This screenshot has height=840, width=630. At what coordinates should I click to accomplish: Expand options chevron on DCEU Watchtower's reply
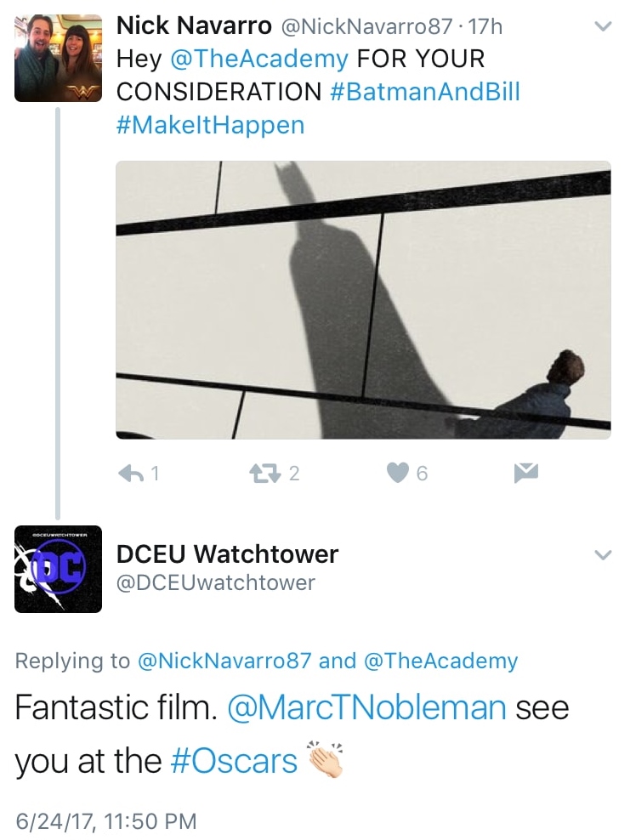603,554
